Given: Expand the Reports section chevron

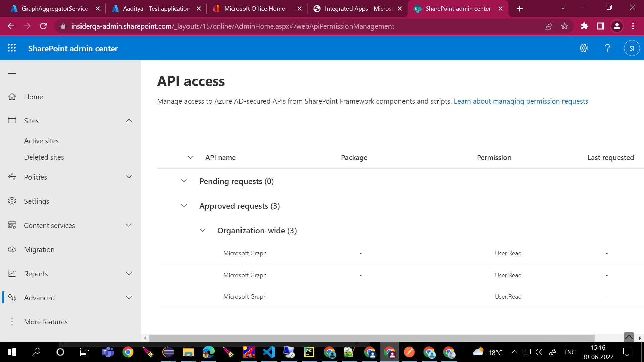Looking at the screenshot, I should (x=129, y=274).
